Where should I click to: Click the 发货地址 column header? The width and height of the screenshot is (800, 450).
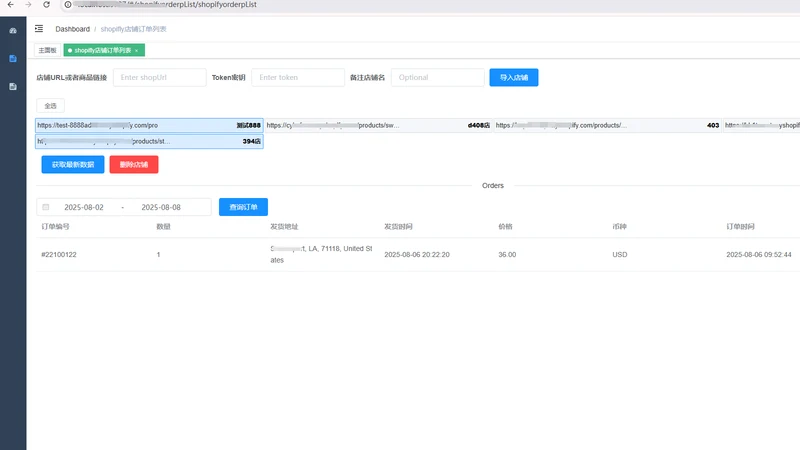click(284, 227)
